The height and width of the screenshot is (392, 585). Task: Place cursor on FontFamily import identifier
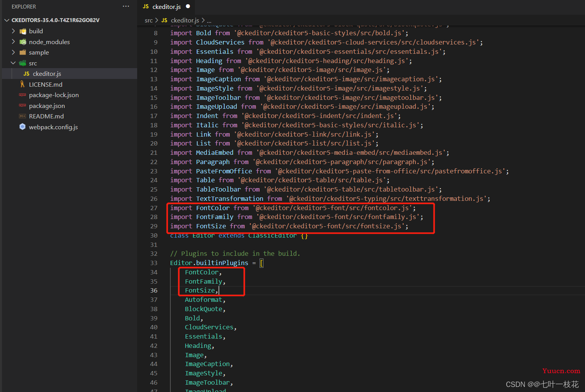tap(215, 217)
